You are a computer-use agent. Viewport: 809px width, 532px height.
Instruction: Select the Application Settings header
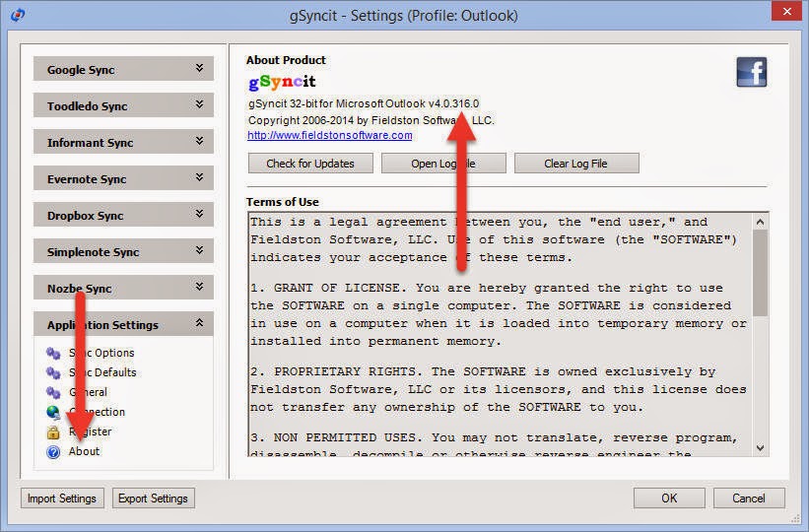123,323
